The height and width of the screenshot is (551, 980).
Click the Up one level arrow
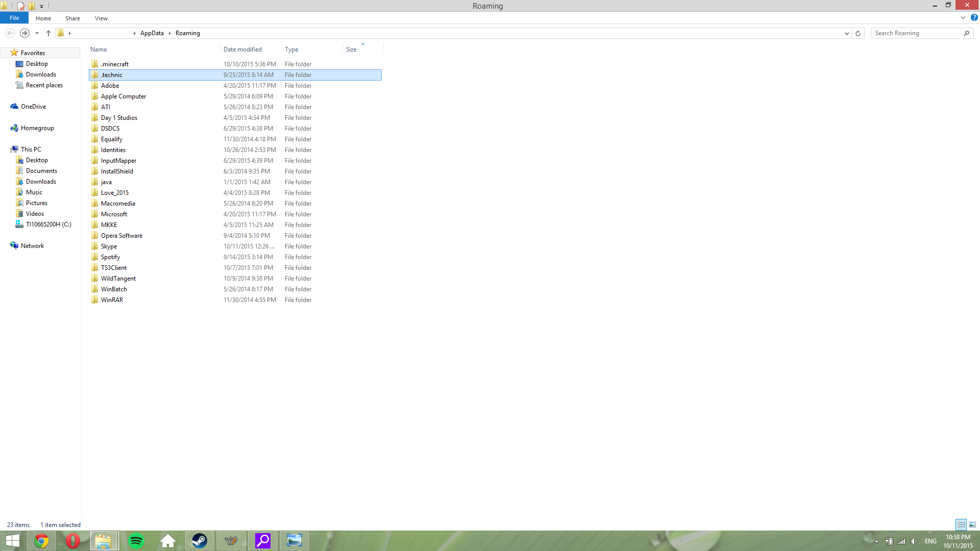[x=48, y=33]
